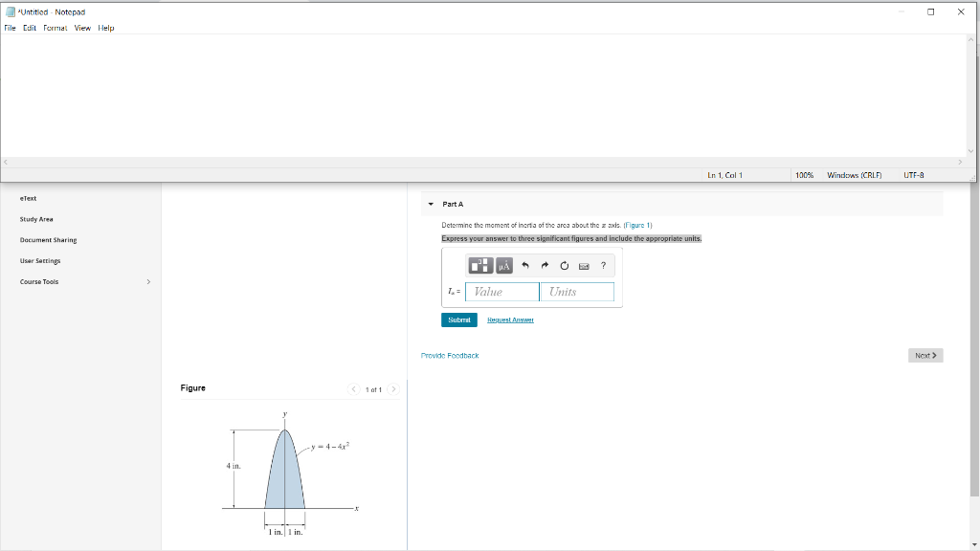Viewport: 980px width, 551px height.
Task: Open the equation template palette icon
Action: point(482,266)
